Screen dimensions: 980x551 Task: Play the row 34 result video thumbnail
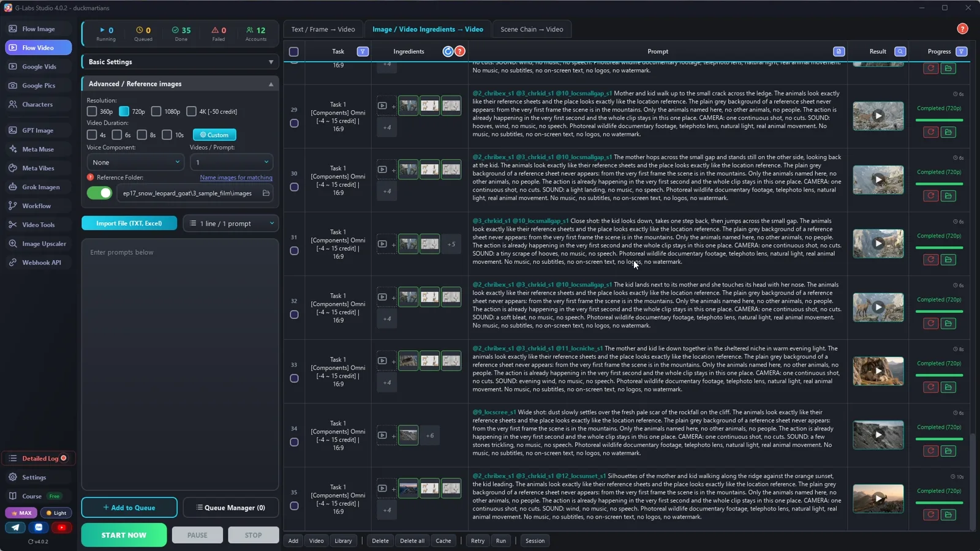878,435
